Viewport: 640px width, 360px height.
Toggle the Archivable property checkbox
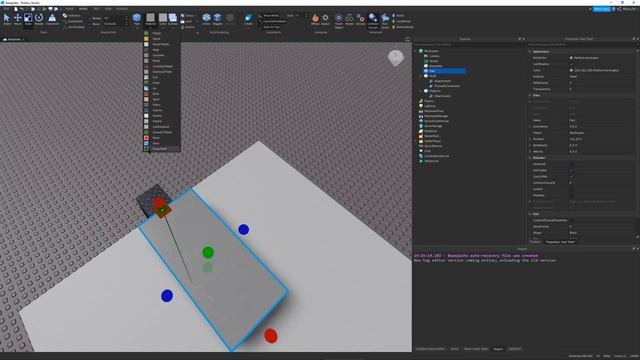click(571, 170)
